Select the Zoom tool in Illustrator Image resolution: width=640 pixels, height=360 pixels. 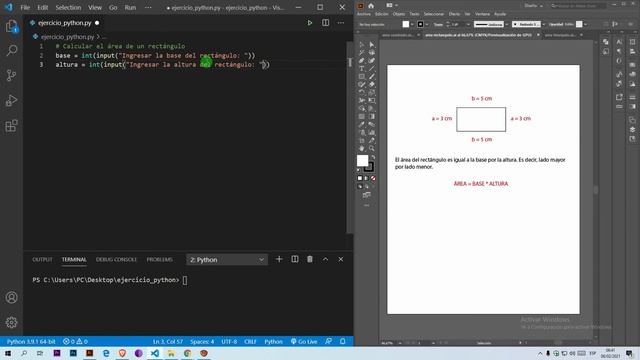371,148
